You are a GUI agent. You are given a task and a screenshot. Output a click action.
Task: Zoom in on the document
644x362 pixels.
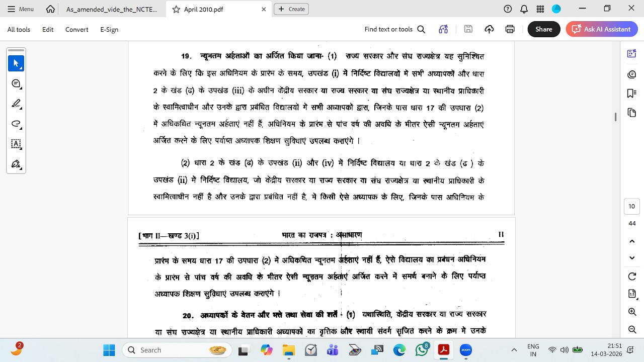pyautogui.click(x=632, y=312)
